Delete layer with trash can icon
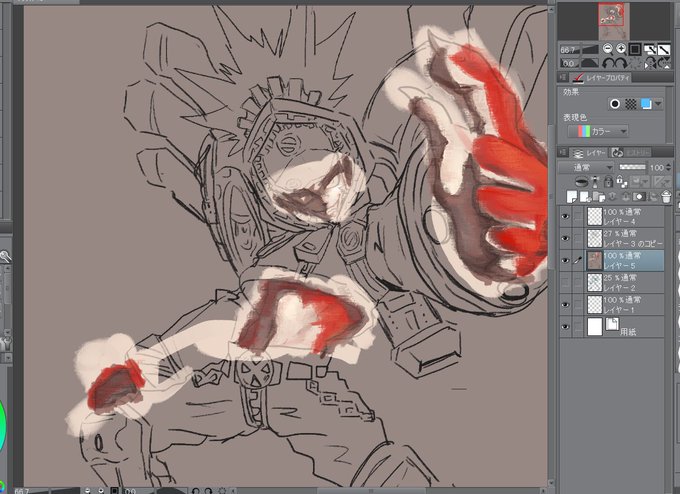The height and width of the screenshot is (494, 680). click(x=667, y=196)
